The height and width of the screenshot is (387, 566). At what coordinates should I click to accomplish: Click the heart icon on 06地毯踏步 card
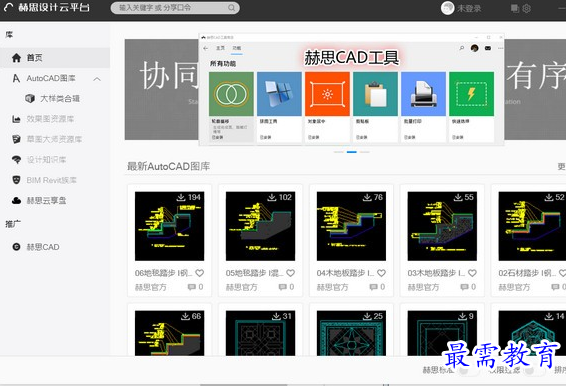[x=200, y=273]
